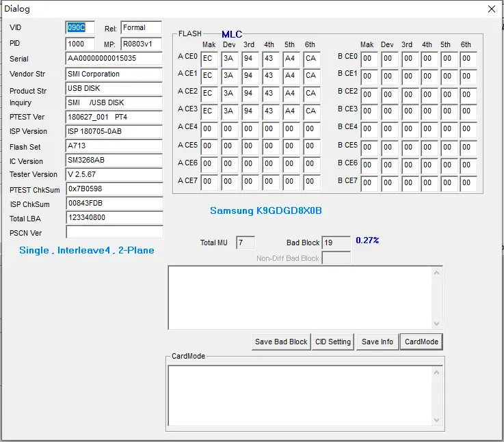
Task: Select the MP field showing R0803v1
Action: coord(141,44)
